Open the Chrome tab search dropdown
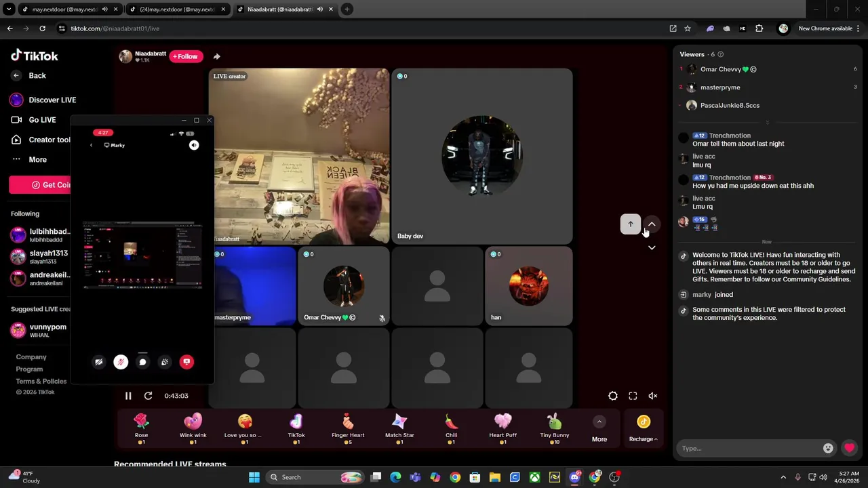The image size is (868, 488). point(8,9)
